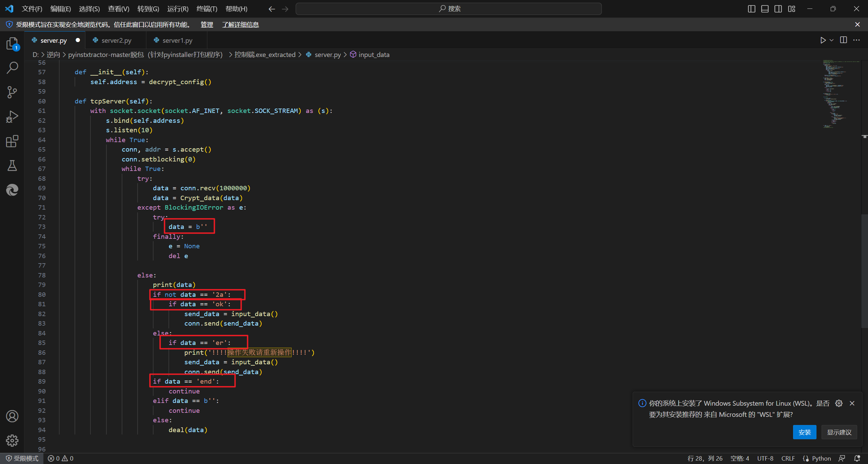The image size is (868, 464).
Task: Switch to the server2.py tab
Action: click(116, 40)
